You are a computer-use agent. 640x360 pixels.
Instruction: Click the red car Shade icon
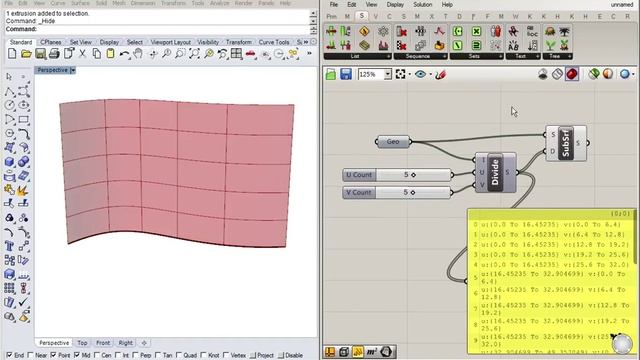point(251,53)
